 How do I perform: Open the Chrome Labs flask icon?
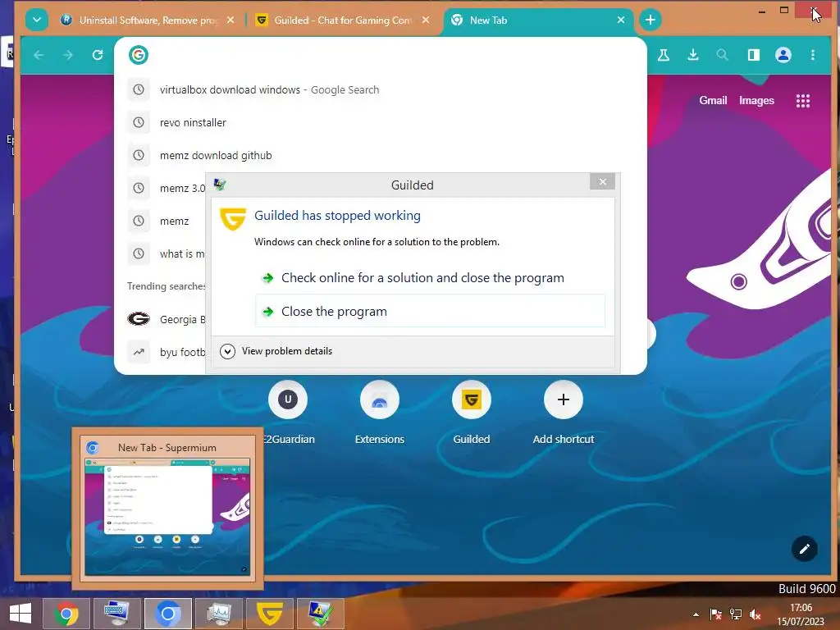[663, 55]
